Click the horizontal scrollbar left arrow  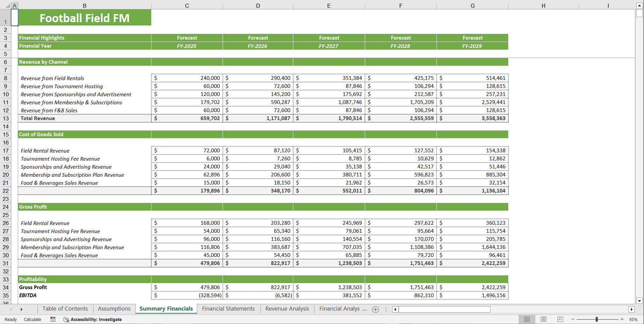tap(395, 310)
